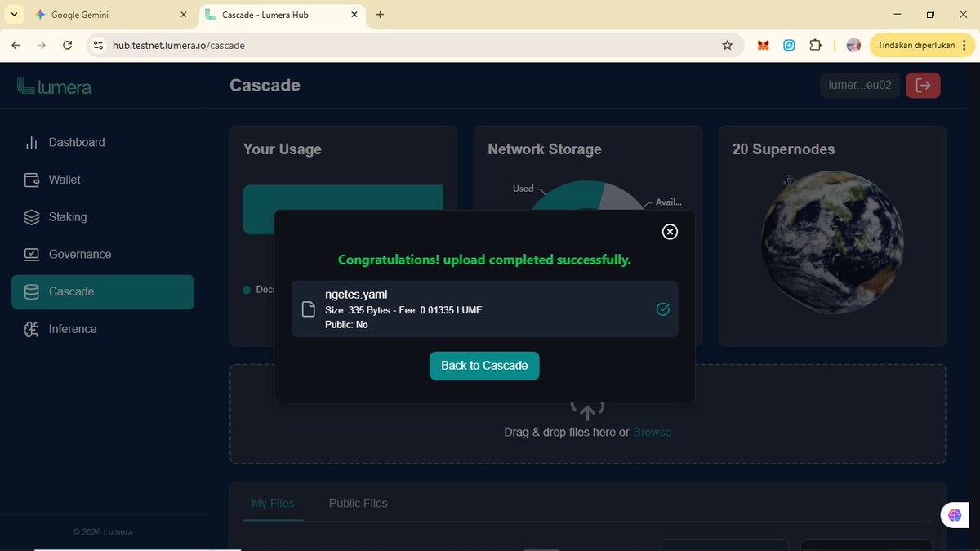Reload the page
The height and width of the screenshot is (551, 980).
(68, 46)
